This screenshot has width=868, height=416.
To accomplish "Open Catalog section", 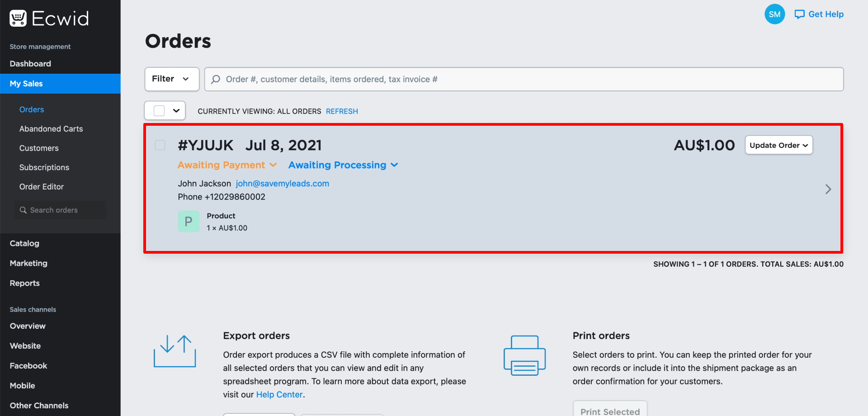I will pyautogui.click(x=24, y=243).
